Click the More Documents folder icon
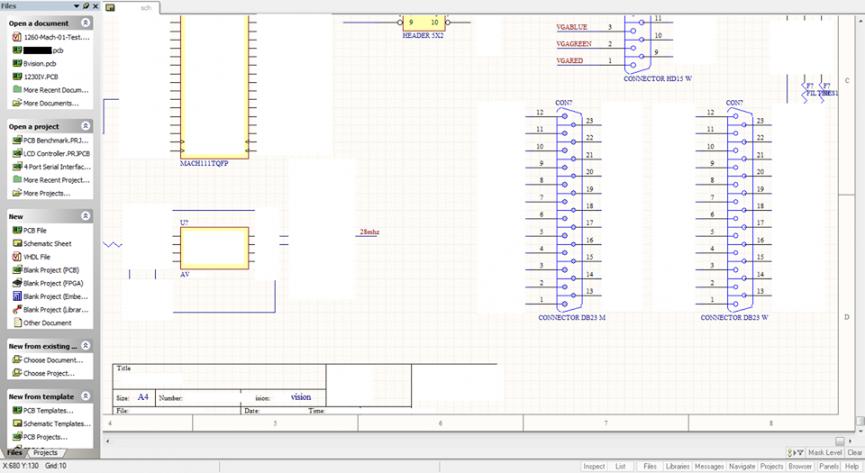The image size is (865, 473). click(17, 103)
